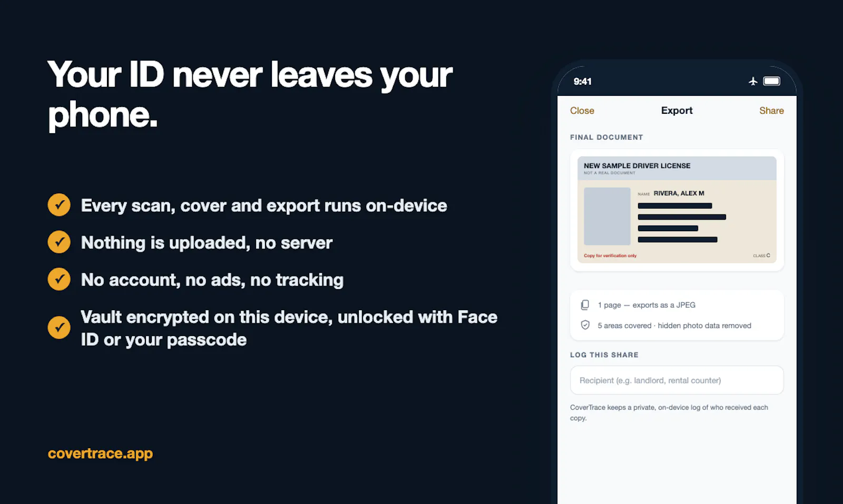Click the 'Export' screen title
The width and height of the screenshot is (843, 504).
[677, 111]
